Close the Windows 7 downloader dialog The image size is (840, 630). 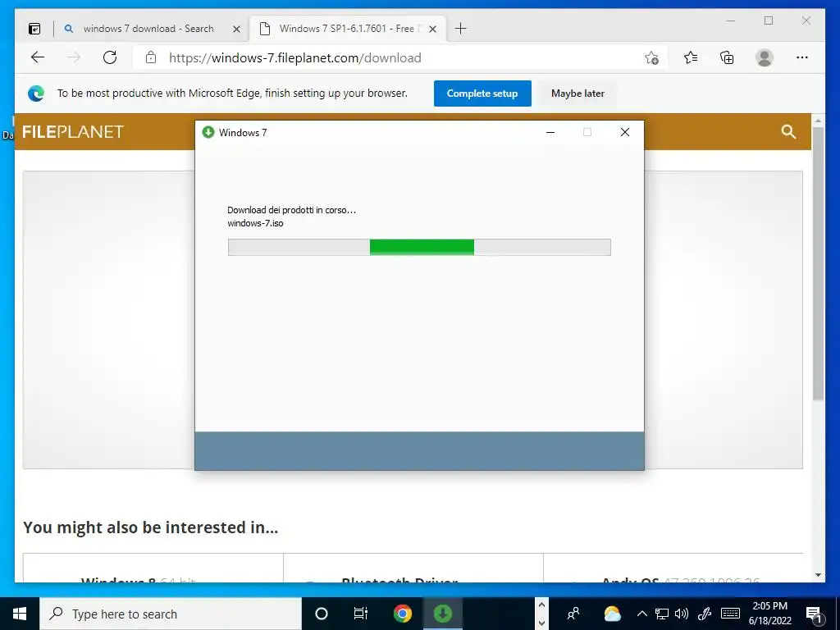point(624,132)
